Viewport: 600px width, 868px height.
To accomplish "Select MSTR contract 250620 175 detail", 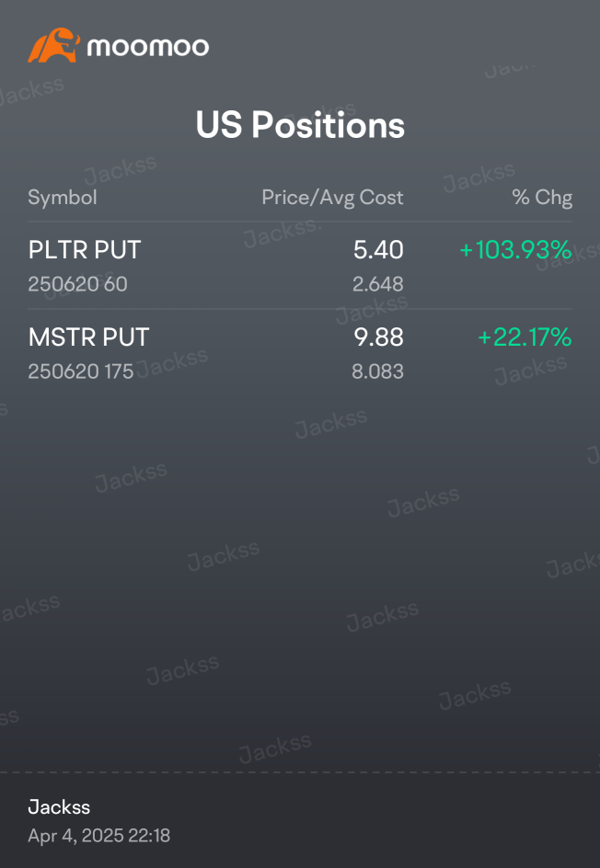I will [x=80, y=371].
